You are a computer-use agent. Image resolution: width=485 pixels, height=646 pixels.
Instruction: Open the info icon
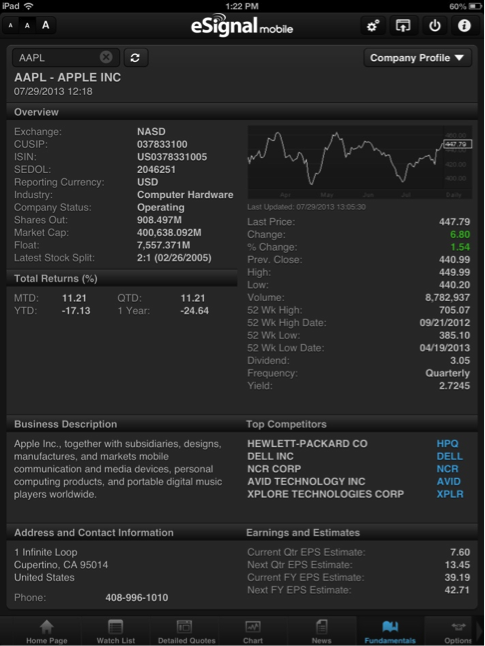click(464, 26)
